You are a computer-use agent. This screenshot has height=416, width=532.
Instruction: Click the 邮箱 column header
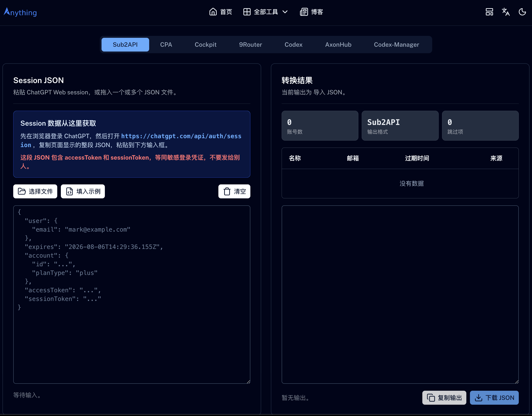(353, 158)
